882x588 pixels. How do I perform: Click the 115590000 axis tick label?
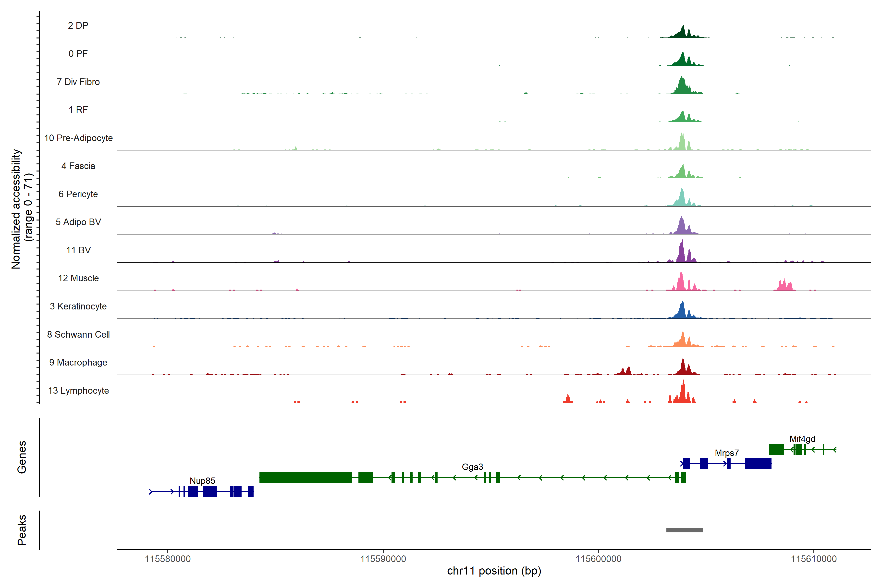pyautogui.click(x=383, y=559)
